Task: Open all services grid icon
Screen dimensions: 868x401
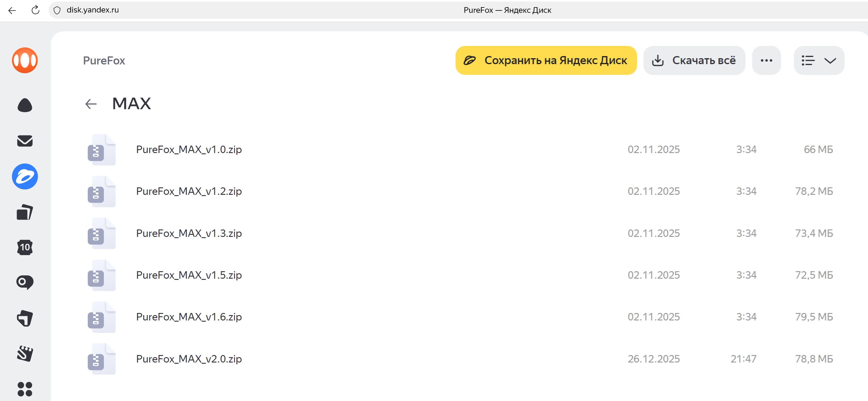Action: coord(24,389)
